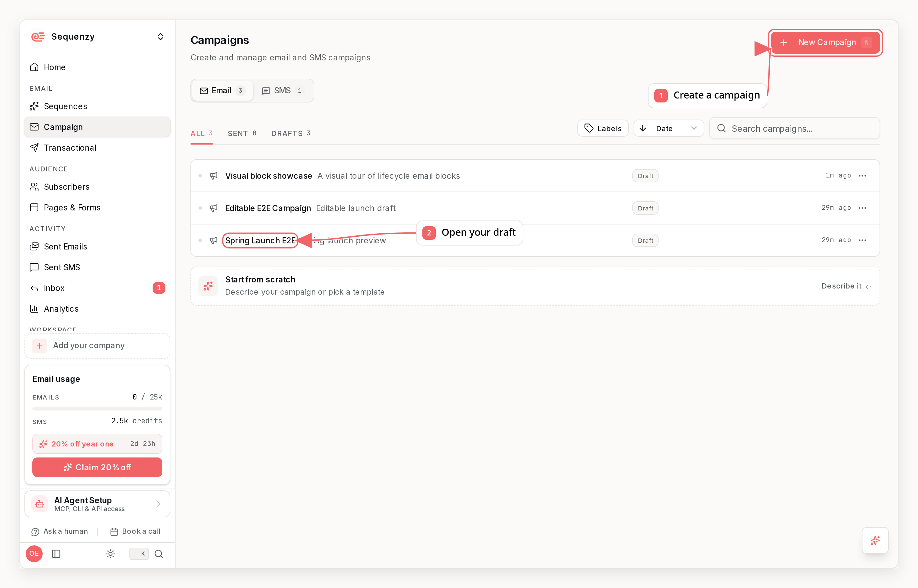Click the Sequenzy logo icon
Image resolution: width=918 pixels, height=588 pixels.
tap(38, 37)
